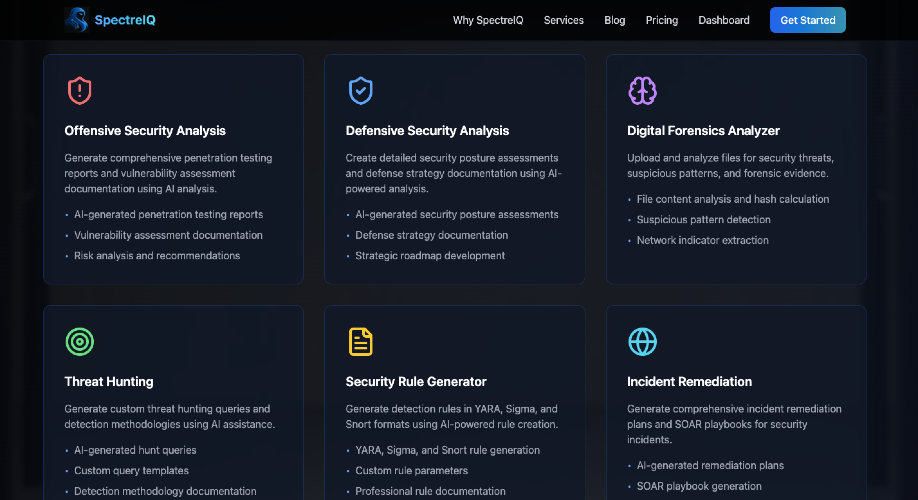The height and width of the screenshot is (500, 918).
Task: Click 'File content analysis and hash calculation'
Action: pyautogui.click(x=733, y=199)
